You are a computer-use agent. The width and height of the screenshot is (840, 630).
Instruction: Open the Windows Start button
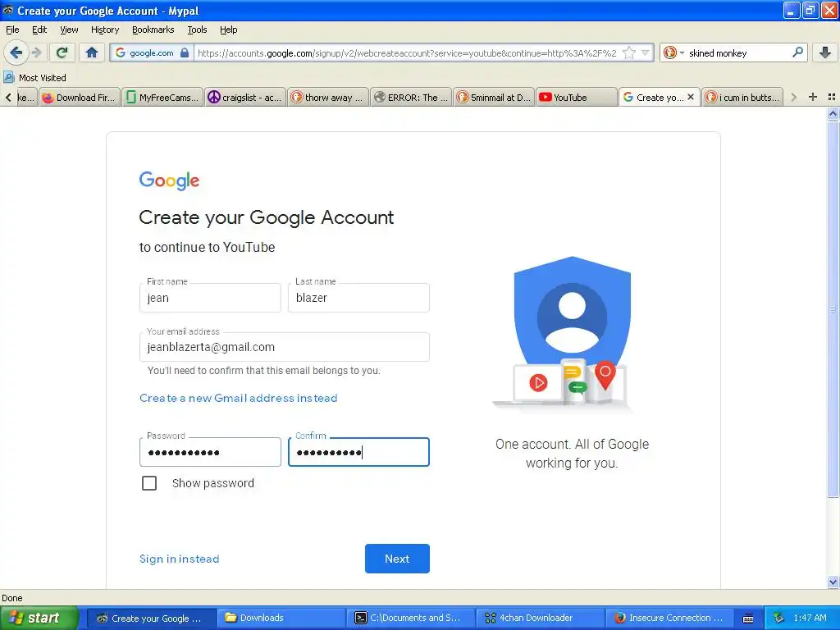[x=39, y=618]
